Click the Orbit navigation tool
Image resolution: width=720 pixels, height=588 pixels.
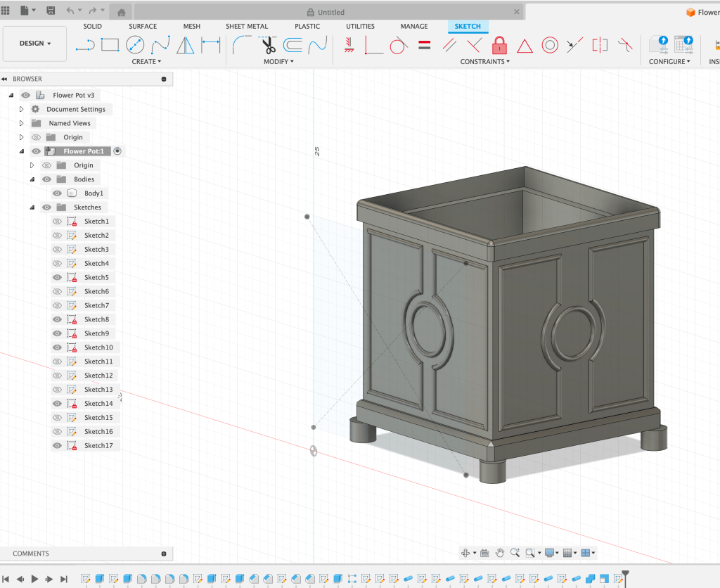pos(465,553)
